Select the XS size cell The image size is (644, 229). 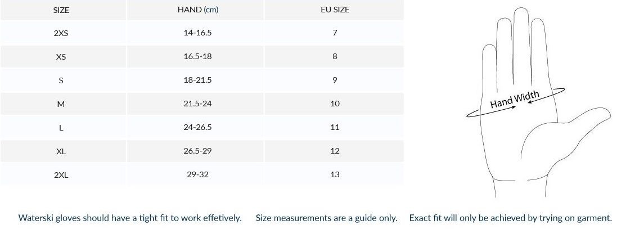click(61, 57)
